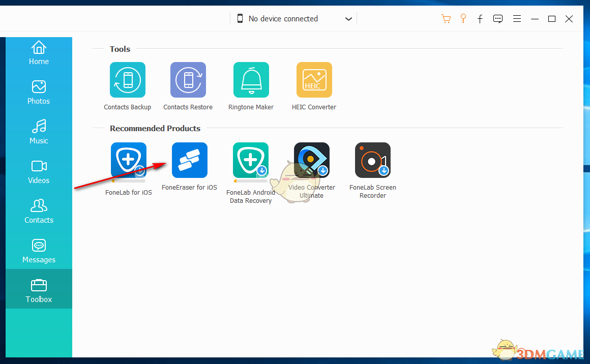
Task: Click FoneLab for iOS download progress bar
Action: tap(129, 181)
